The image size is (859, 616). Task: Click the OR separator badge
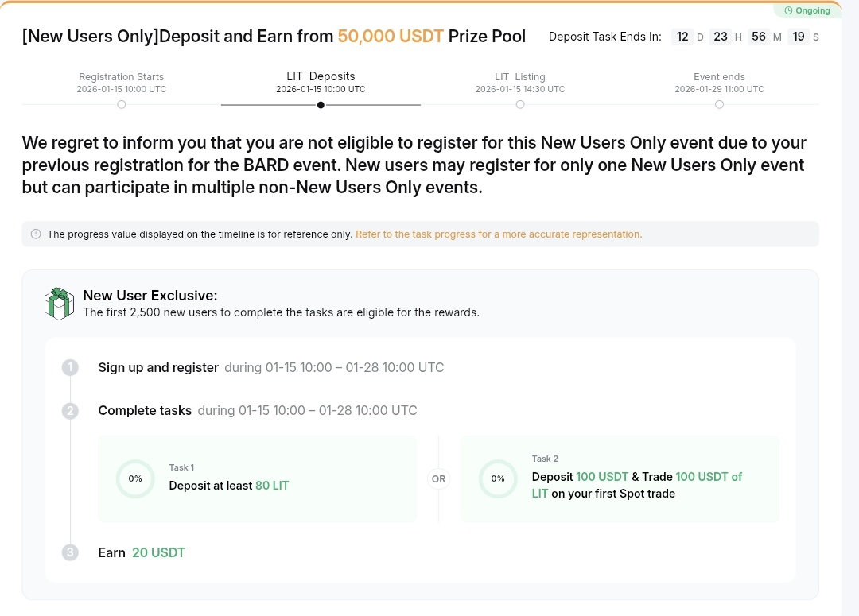(439, 479)
